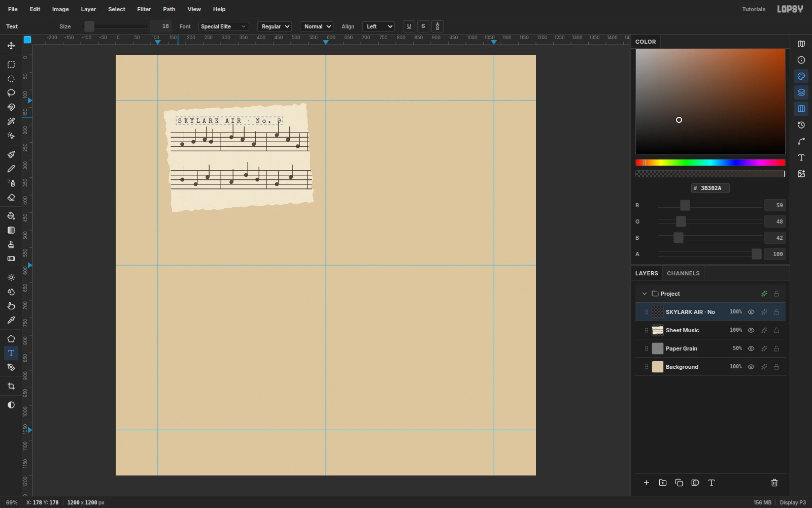Select the Paint Bucket tool

(x=11, y=216)
